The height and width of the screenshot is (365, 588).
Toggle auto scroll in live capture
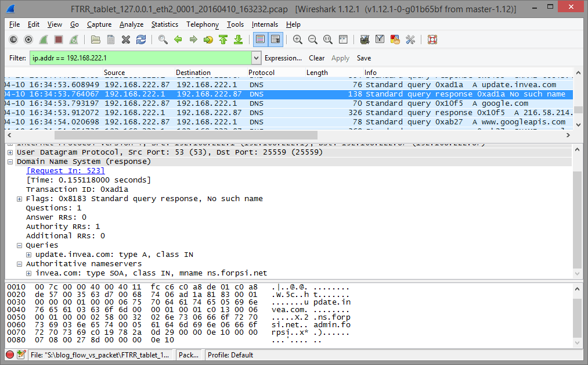tap(275, 40)
